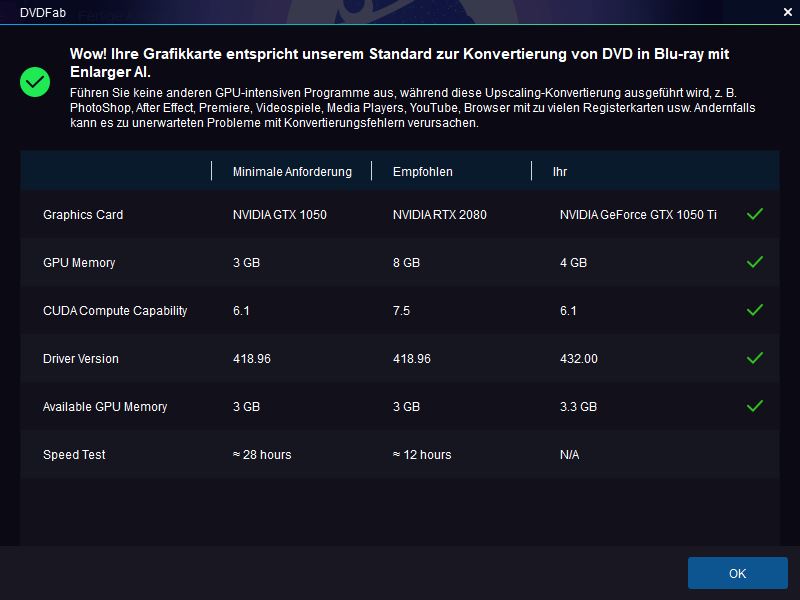Click the Ihr column header
This screenshot has height=600, width=800.
tap(560, 172)
